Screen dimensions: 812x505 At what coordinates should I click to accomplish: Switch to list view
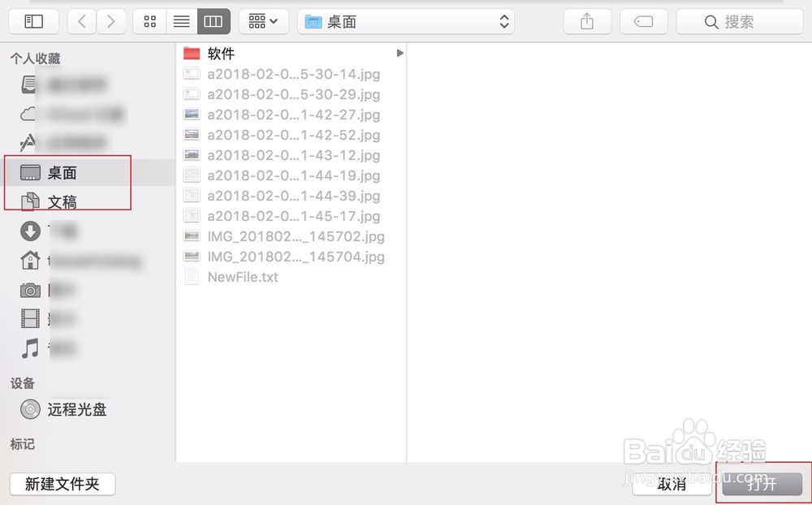click(182, 21)
